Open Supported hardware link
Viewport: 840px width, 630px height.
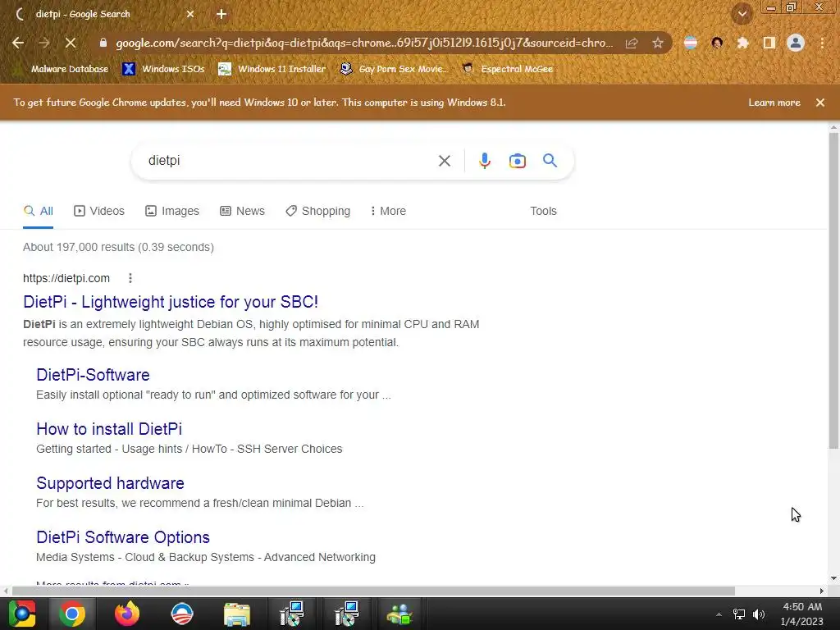point(111,483)
